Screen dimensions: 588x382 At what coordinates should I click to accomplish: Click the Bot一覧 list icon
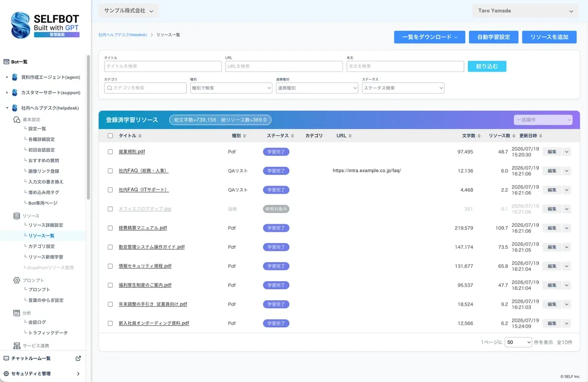pyautogui.click(x=7, y=62)
